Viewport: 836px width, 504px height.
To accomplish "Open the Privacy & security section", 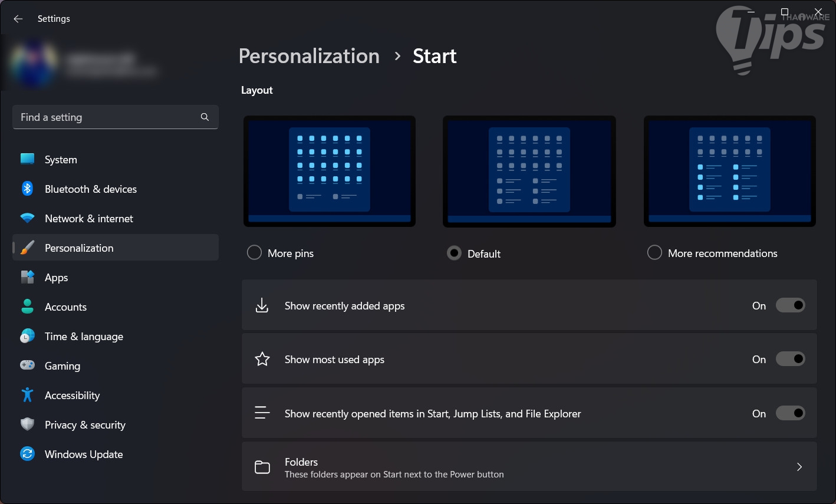I will click(x=85, y=424).
